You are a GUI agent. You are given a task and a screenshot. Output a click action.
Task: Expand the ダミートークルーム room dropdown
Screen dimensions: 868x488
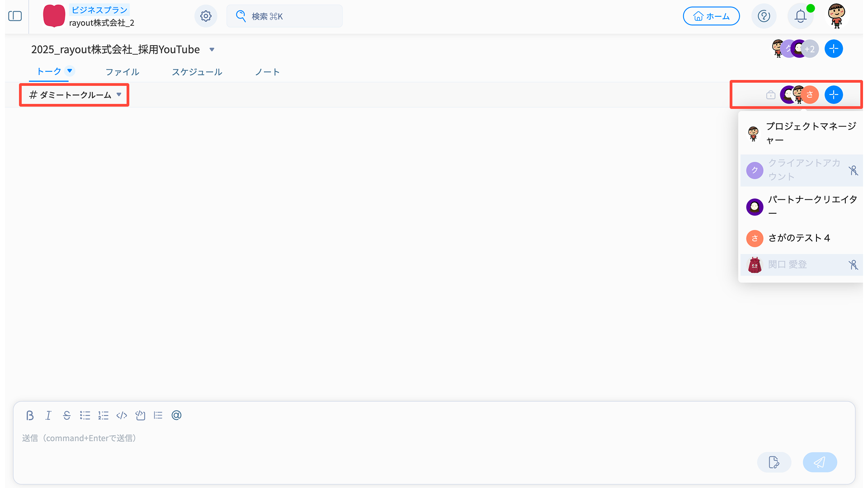pos(119,95)
